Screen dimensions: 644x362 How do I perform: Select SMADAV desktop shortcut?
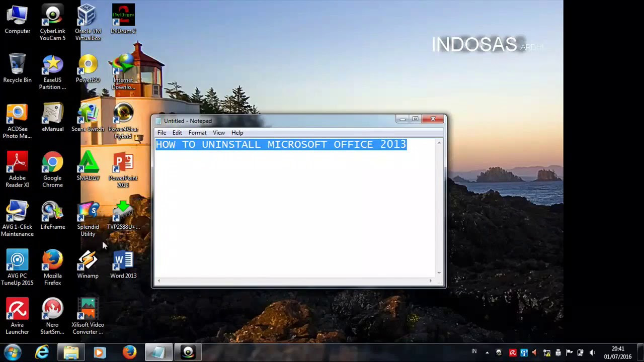point(88,166)
